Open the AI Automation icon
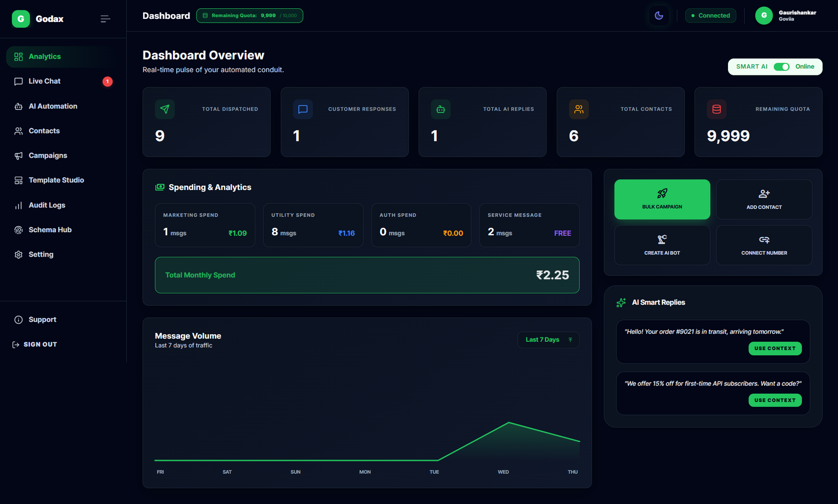Image resolution: width=838 pixels, height=504 pixels. point(19,106)
